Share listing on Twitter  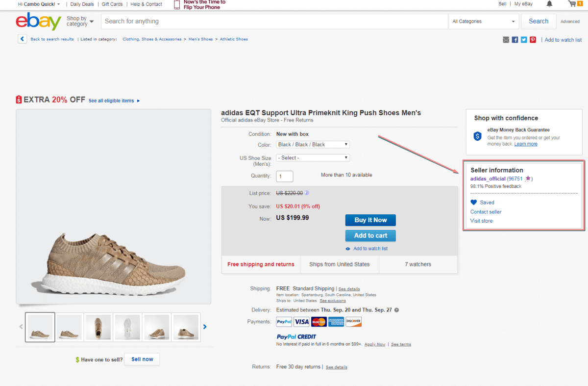(x=524, y=40)
